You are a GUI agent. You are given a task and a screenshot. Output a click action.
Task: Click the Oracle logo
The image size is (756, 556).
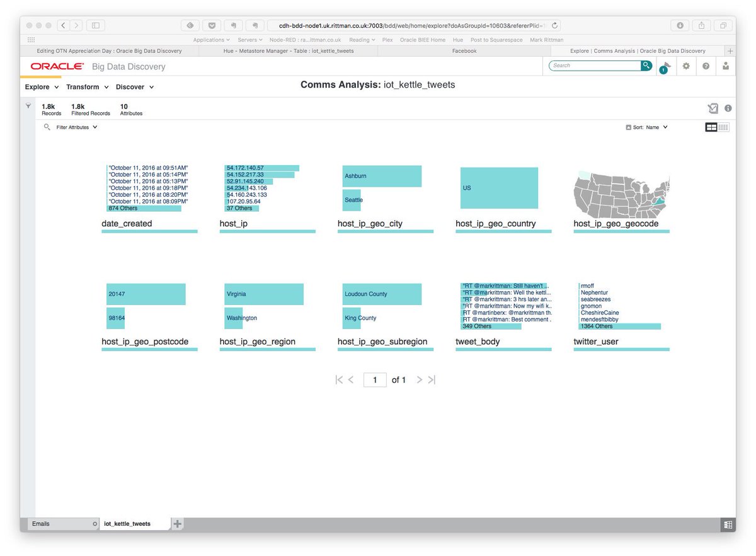click(x=57, y=66)
